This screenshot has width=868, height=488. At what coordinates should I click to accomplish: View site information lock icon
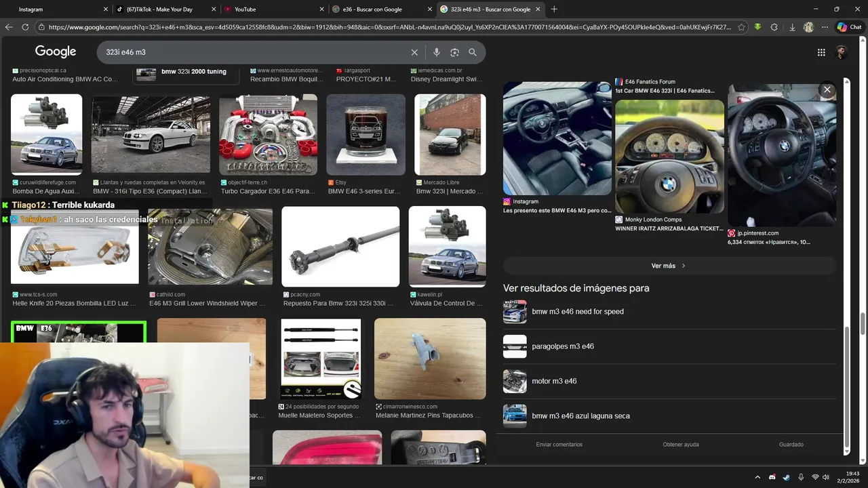click(x=41, y=27)
